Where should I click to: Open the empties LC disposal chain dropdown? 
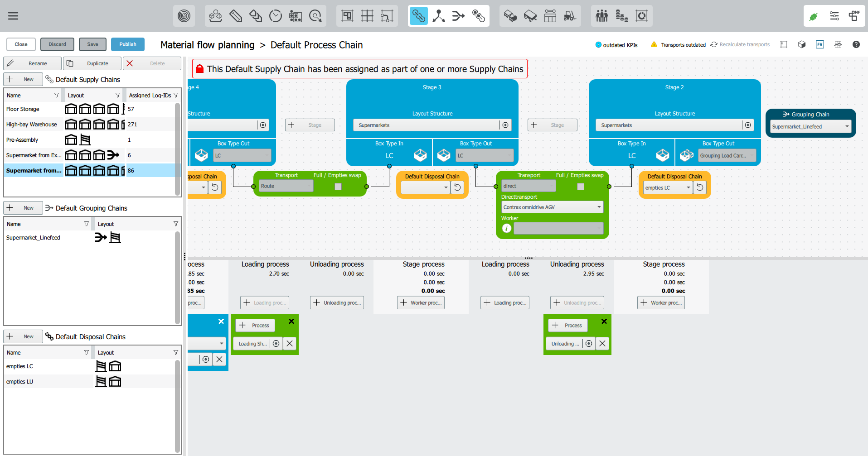tap(688, 188)
